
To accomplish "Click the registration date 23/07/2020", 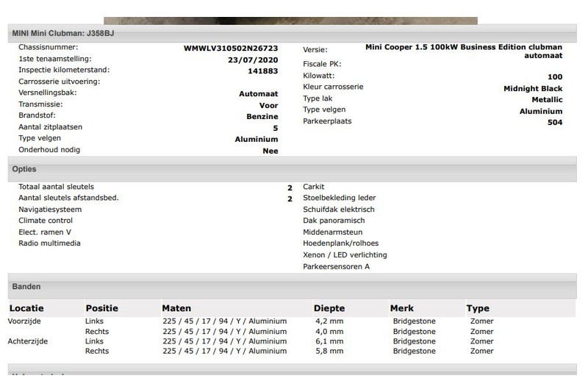I will (x=253, y=60).
